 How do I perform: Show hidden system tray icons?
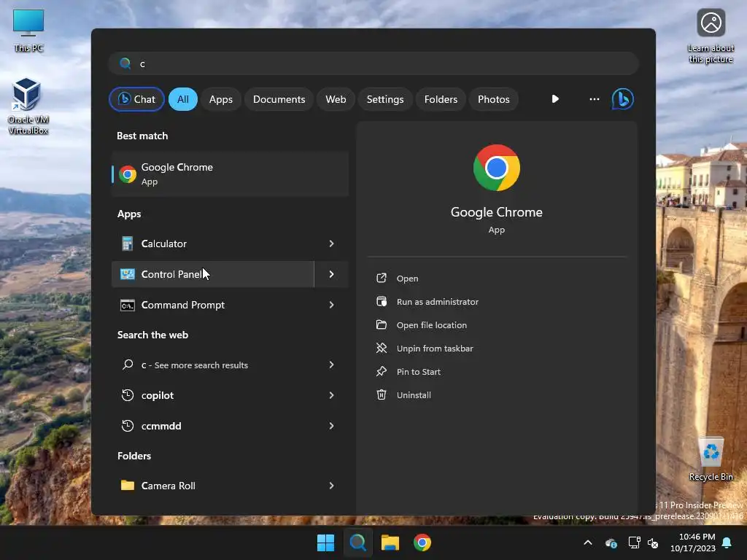pyautogui.click(x=588, y=542)
